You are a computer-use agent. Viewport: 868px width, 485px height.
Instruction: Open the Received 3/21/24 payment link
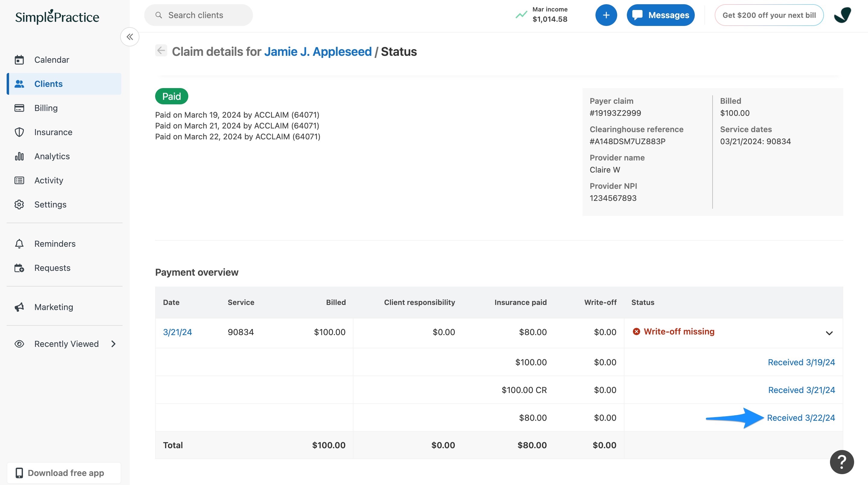(801, 390)
